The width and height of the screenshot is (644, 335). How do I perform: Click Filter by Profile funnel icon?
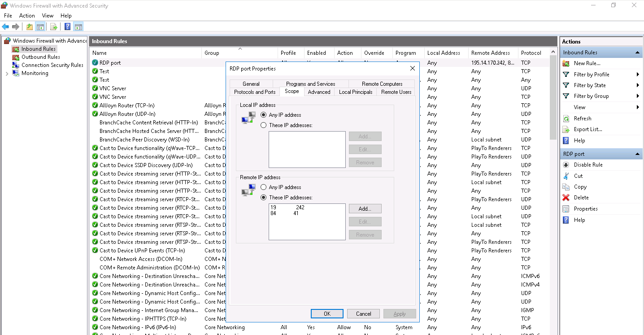tap(566, 75)
